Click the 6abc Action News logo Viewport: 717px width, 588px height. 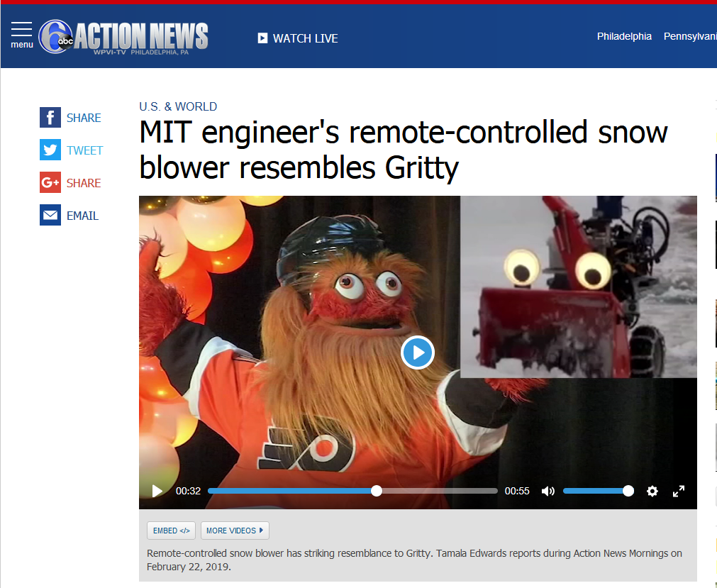(123, 37)
